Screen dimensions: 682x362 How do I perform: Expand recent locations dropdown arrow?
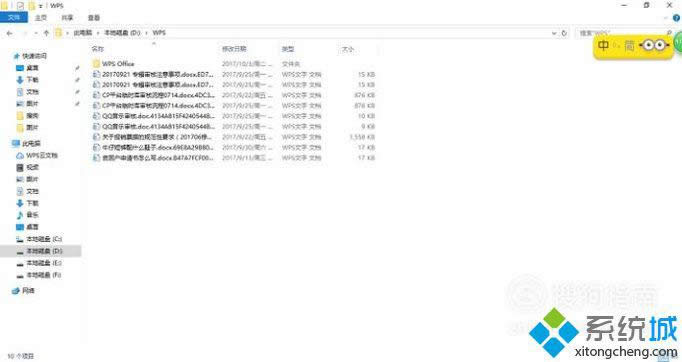(x=36, y=33)
